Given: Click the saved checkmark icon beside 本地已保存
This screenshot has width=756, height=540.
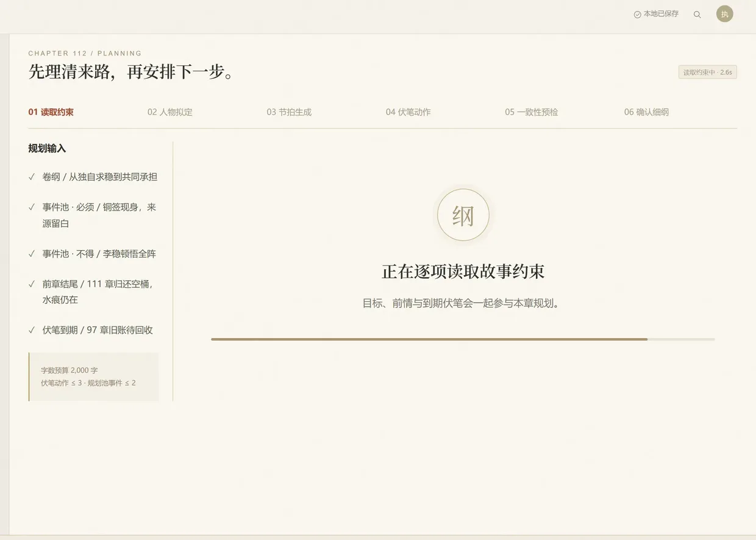Looking at the screenshot, I should point(637,15).
